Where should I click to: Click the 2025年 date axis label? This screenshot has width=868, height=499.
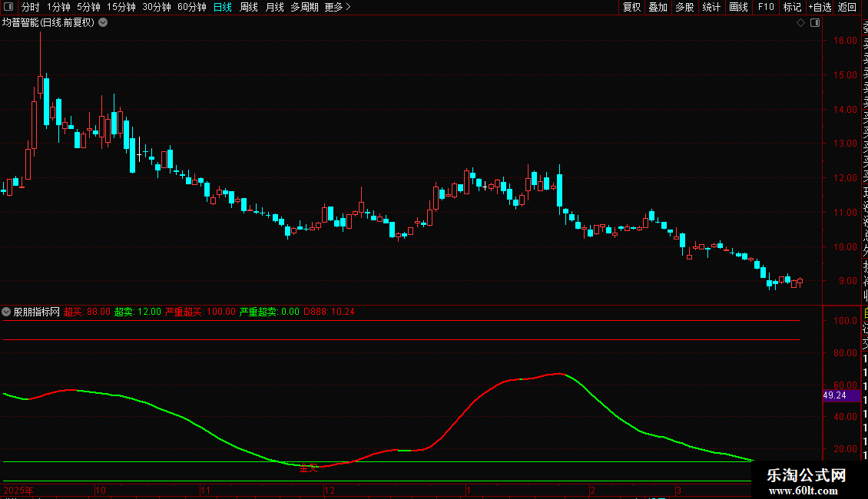[18, 490]
